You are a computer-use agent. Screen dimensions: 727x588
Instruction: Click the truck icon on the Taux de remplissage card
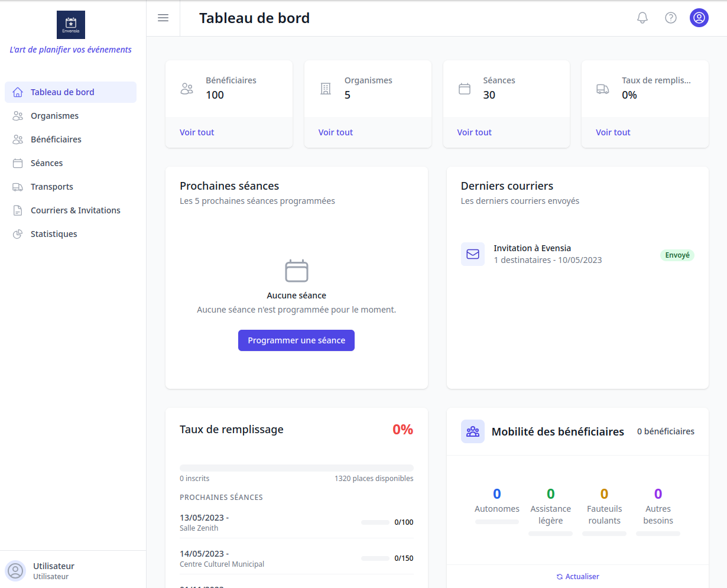click(603, 87)
